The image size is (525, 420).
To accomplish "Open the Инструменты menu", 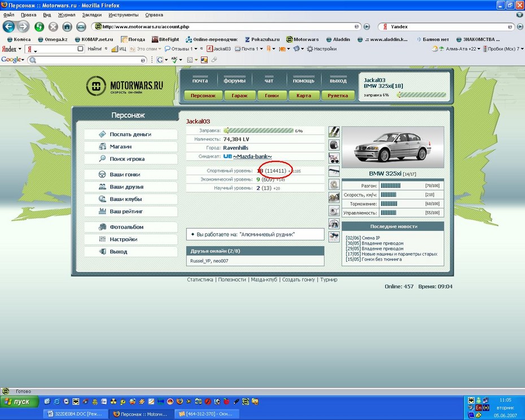I will [123, 15].
